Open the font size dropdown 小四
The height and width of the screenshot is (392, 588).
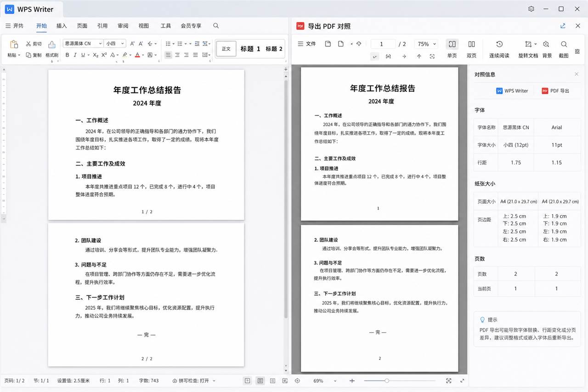tap(115, 44)
